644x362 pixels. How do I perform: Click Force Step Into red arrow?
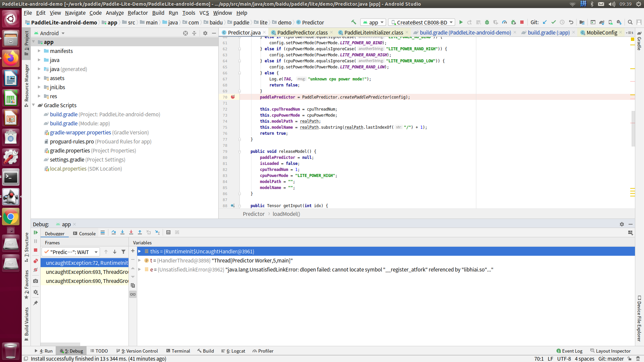coord(131,232)
